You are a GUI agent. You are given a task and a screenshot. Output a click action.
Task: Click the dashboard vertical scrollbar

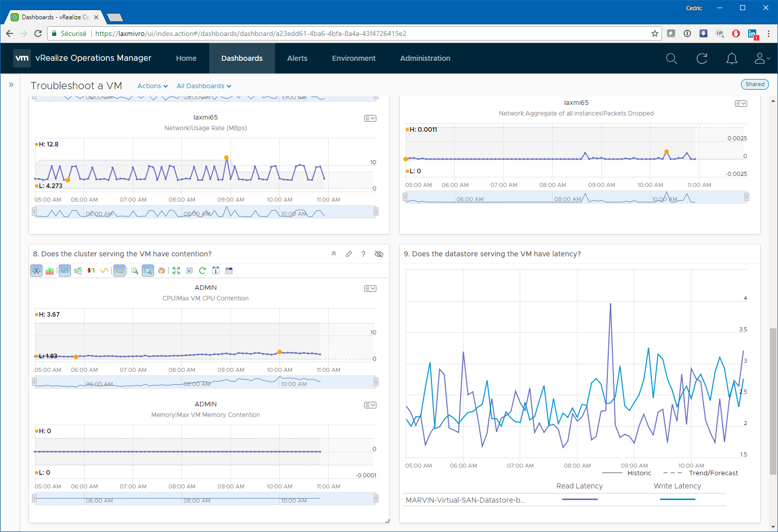tap(773, 401)
